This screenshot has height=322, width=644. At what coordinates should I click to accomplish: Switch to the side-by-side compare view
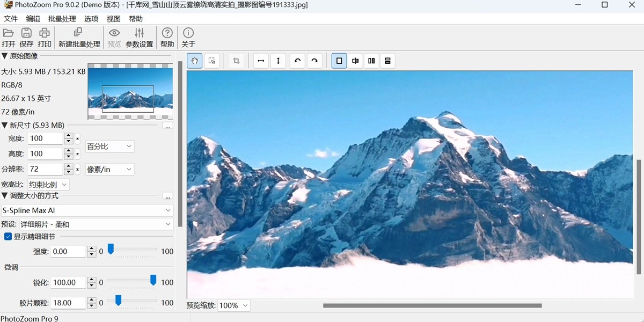(x=371, y=61)
